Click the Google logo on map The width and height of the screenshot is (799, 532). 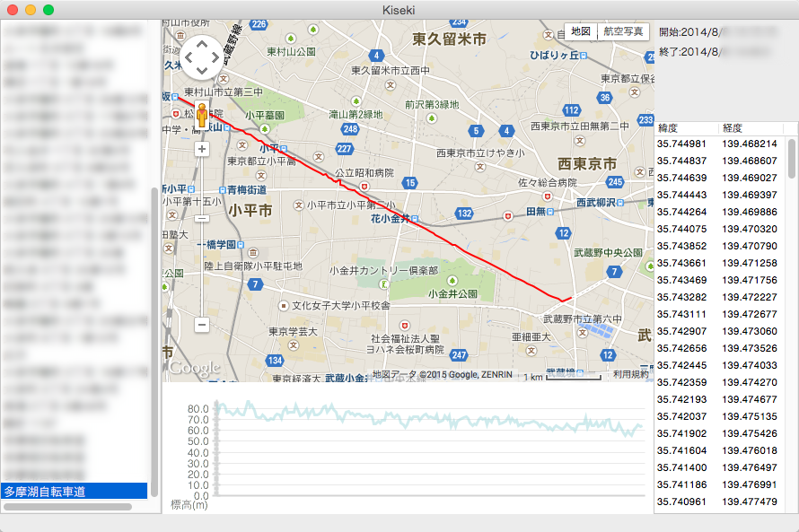(193, 368)
